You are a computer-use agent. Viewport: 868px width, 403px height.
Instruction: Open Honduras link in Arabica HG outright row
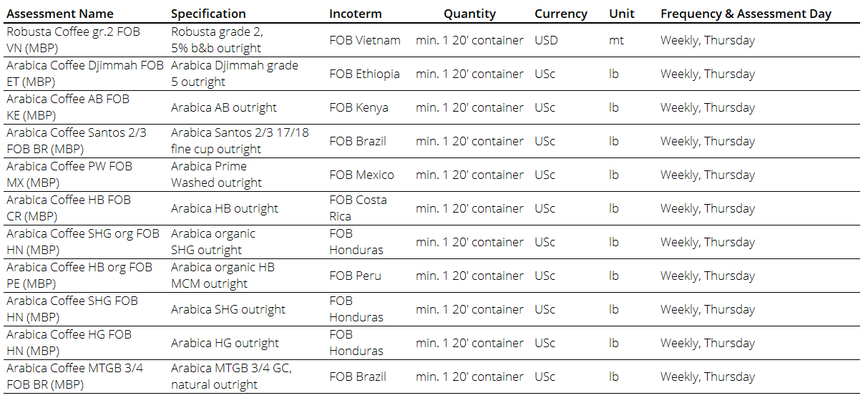coord(356,351)
